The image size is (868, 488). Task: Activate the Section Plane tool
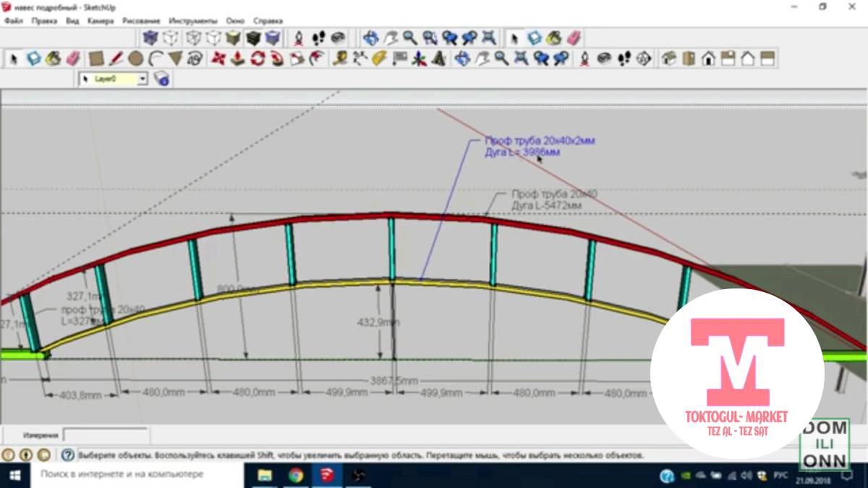click(x=644, y=59)
